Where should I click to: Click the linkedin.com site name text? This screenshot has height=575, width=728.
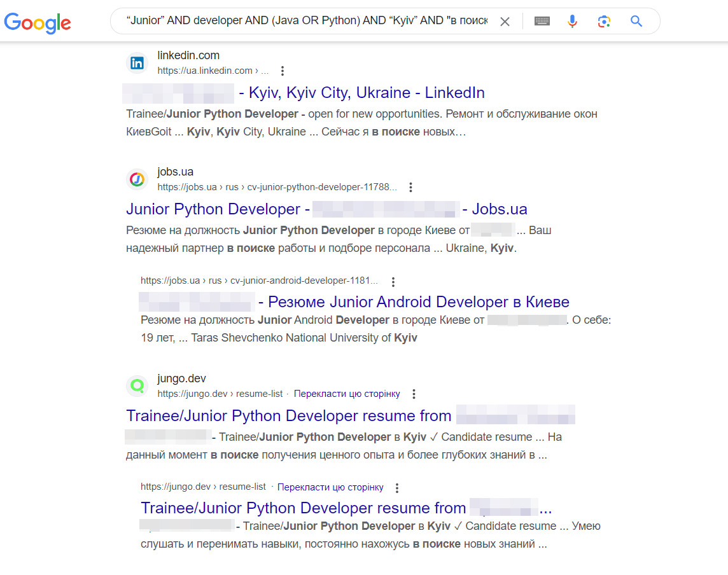188,55
